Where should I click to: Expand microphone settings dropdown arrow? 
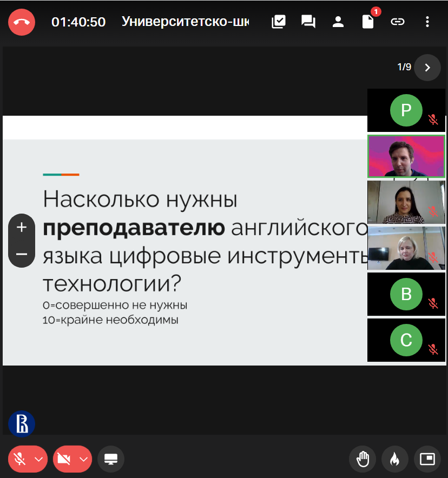point(38,459)
